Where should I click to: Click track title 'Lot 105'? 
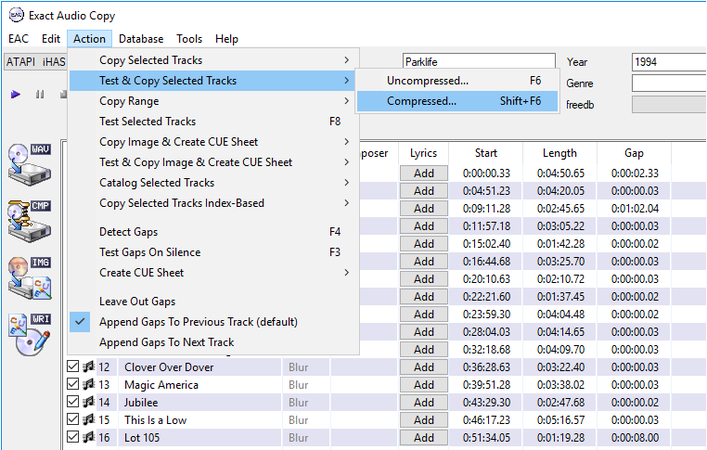coord(142,437)
